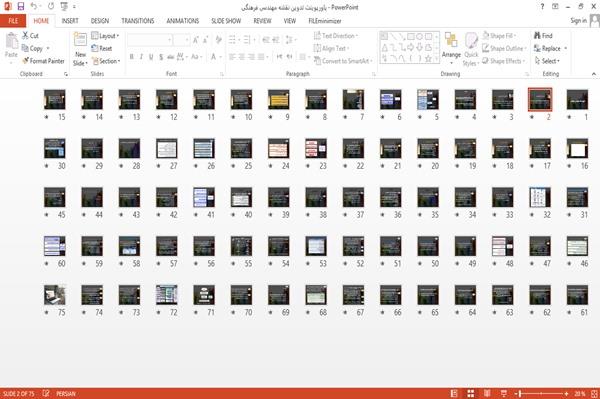600x399 pixels.
Task: Toggle text Shadow formatting
Action: [161, 57]
